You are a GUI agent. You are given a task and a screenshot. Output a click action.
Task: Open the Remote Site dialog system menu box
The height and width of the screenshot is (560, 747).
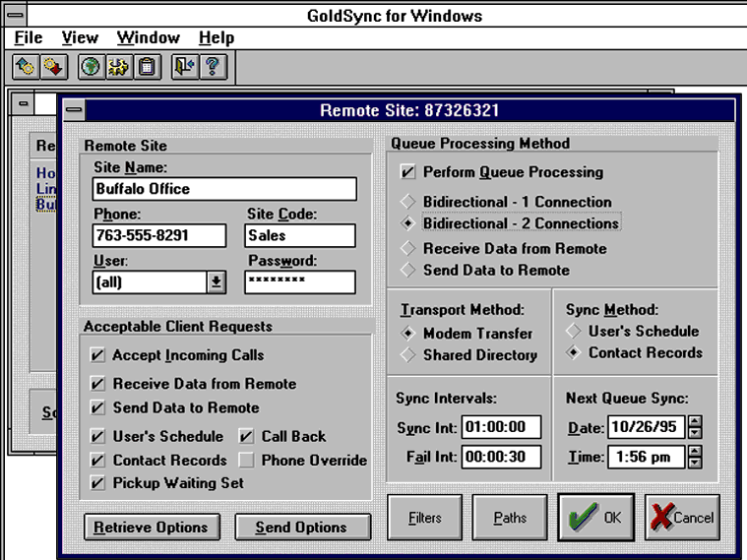[x=74, y=110]
